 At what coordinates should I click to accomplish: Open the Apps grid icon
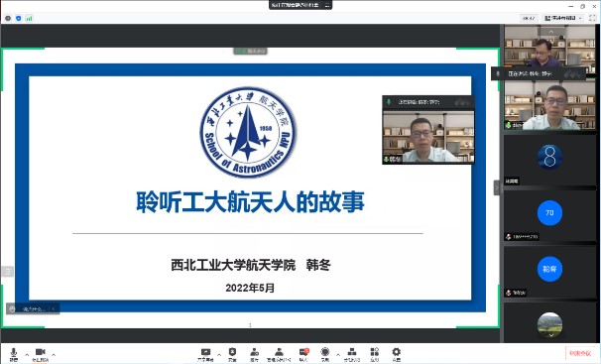click(x=375, y=354)
